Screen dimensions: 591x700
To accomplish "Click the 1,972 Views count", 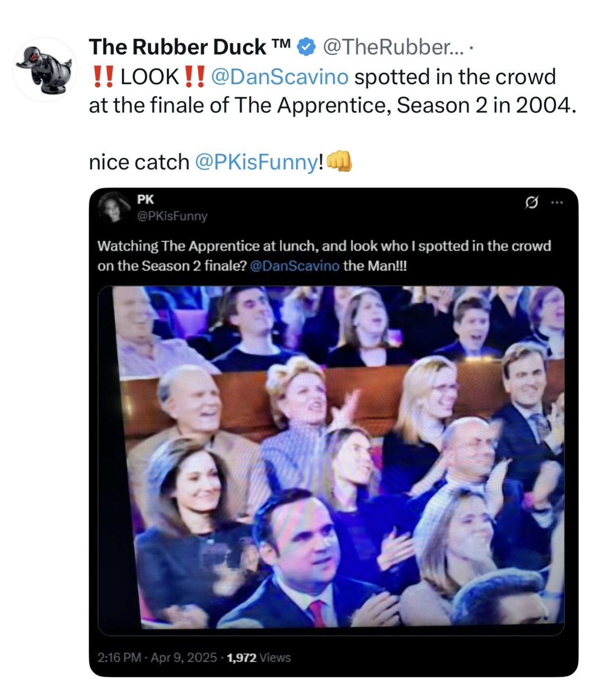I will [x=259, y=657].
